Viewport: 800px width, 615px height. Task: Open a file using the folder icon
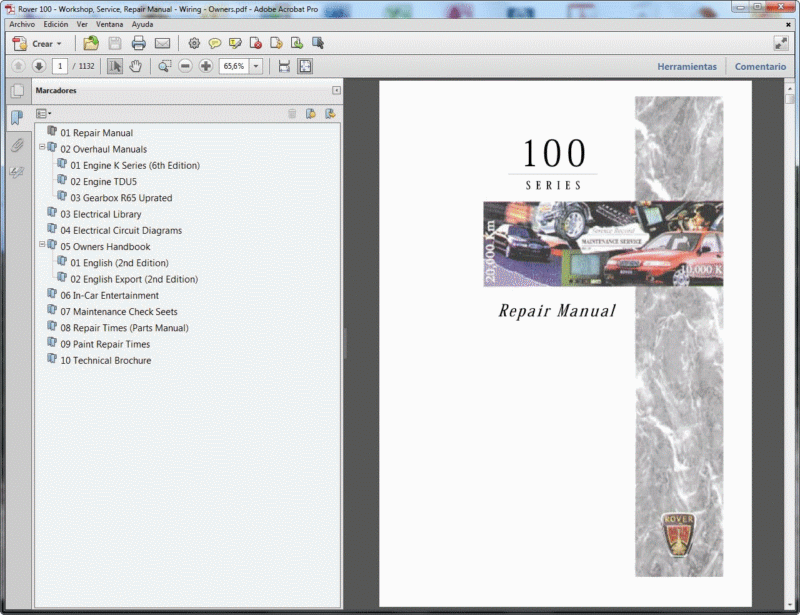point(89,43)
